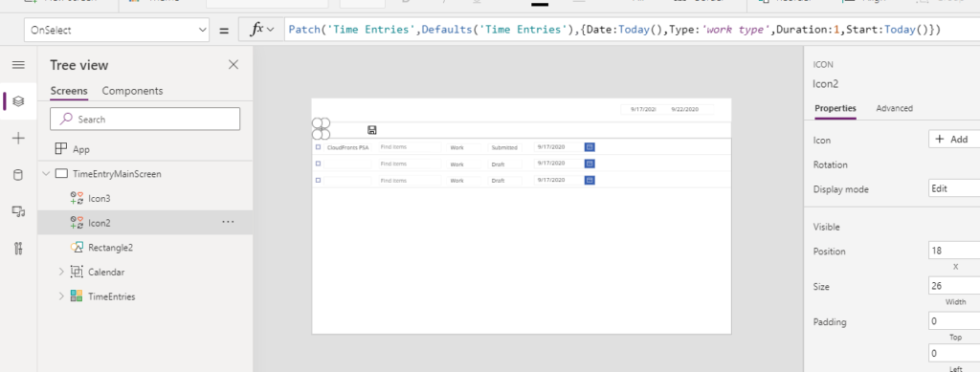Click the Position X field showing 18
This screenshot has height=372, width=980.
954,251
